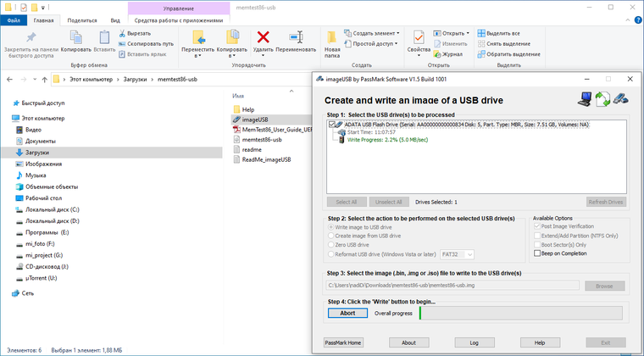Select Write image to USB drive option
The width and height of the screenshot is (644, 356).
point(330,227)
